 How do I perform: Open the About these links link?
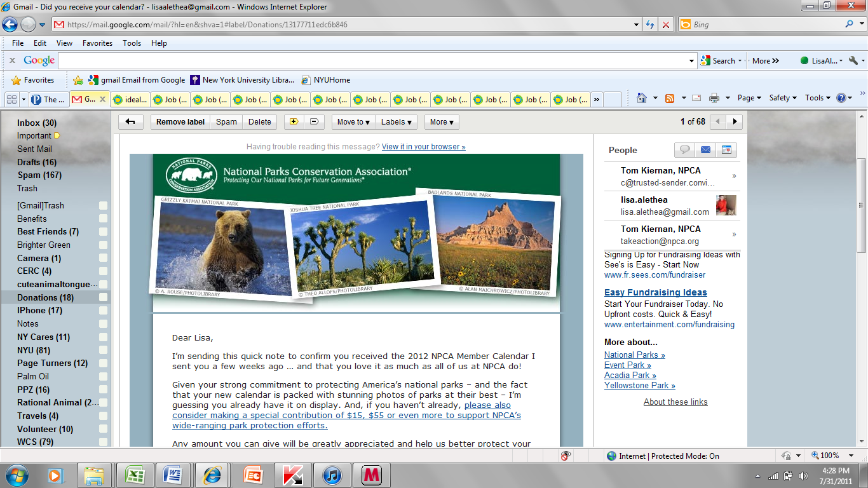[x=675, y=402]
